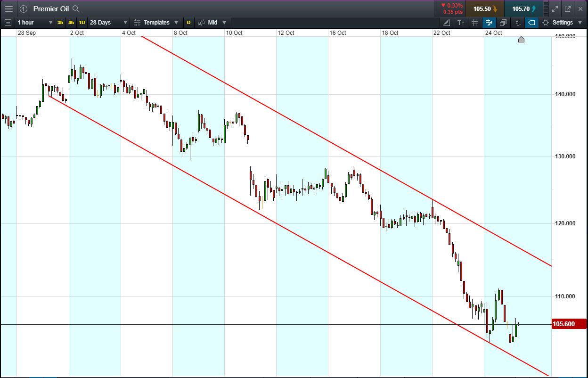Click the market depth ladder icon

pyautogui.click(x=546, y=8)
